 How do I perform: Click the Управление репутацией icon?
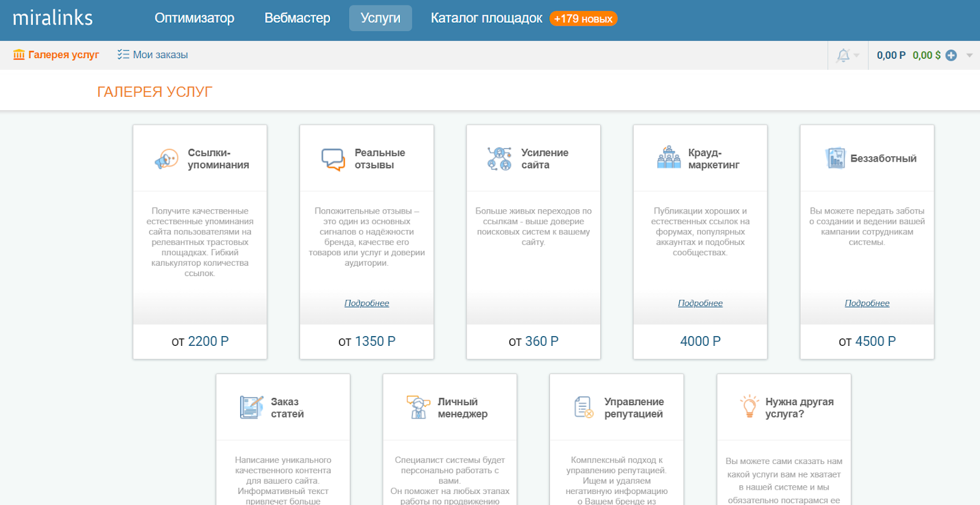click(x=584, y=407)
